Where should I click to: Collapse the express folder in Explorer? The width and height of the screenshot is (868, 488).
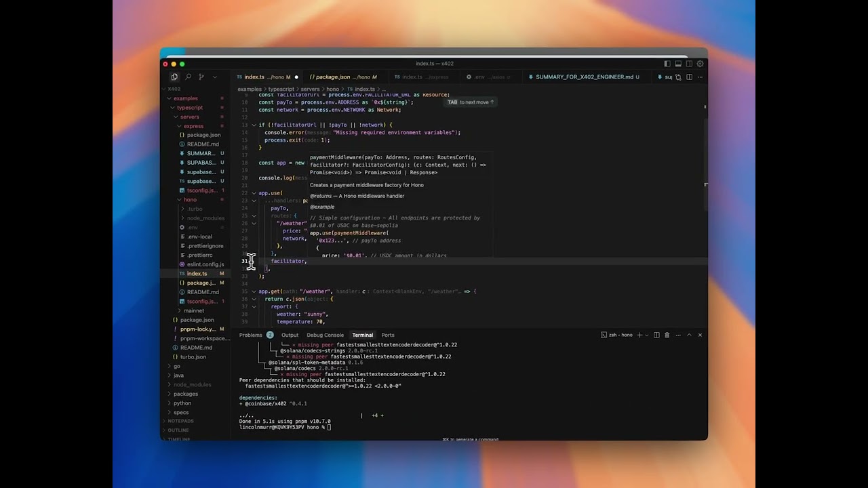193,125
